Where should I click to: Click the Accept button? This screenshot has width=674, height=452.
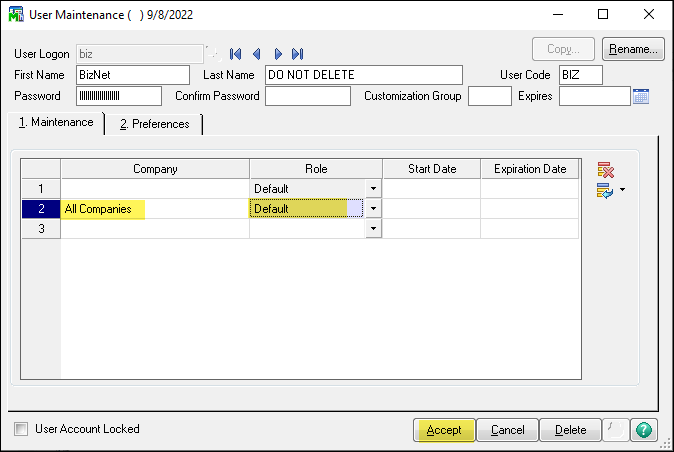(x=444, y=430)
